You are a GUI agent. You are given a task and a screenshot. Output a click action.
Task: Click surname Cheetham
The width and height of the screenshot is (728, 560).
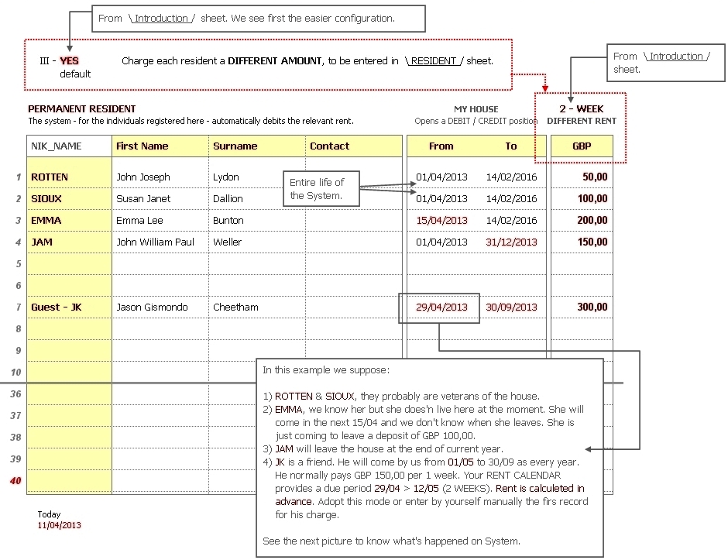[235, 307]
